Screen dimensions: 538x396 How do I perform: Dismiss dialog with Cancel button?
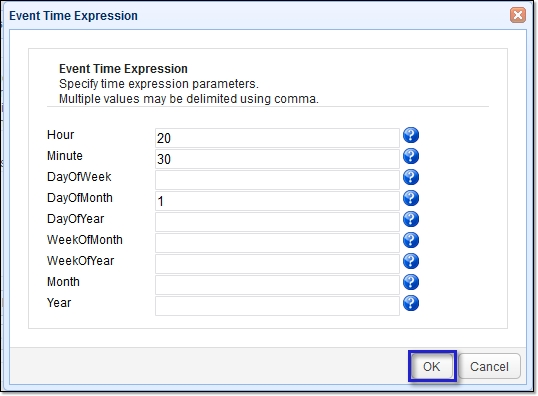pos(489,366)
